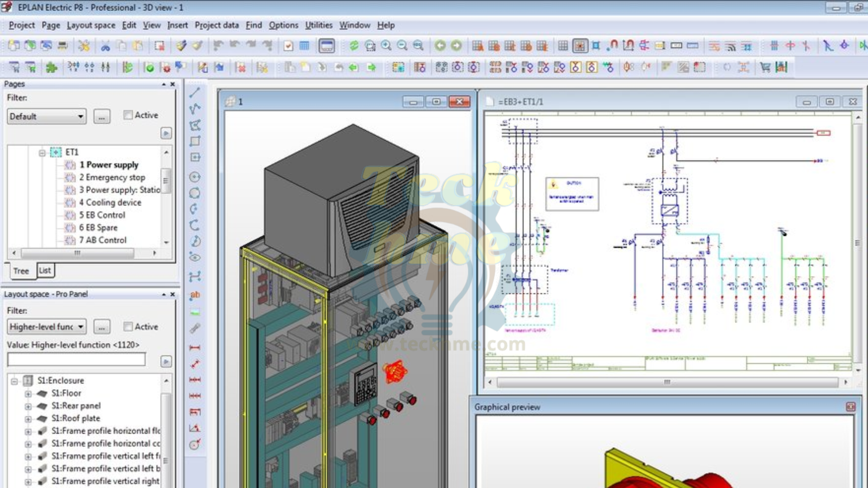Click the green Next page arrow icon

click(x=456, y=46)
